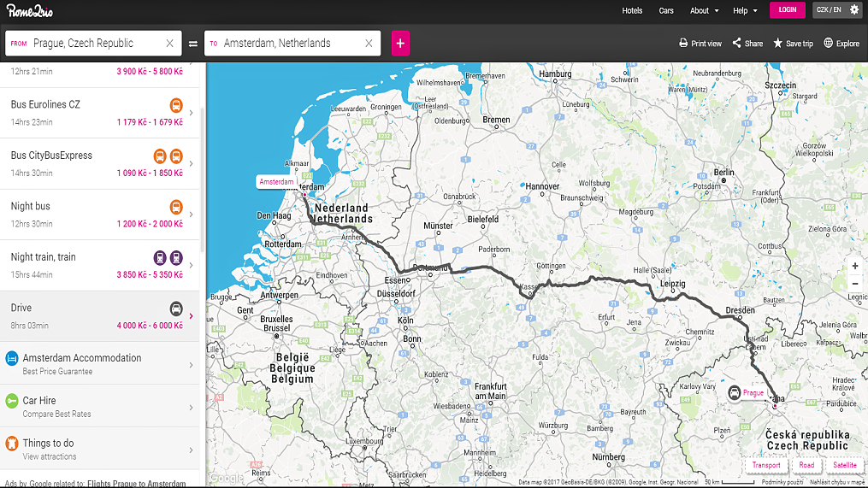Open the Help dropdown menu
This screenshot has height=488, width=868.
(745, 10)
